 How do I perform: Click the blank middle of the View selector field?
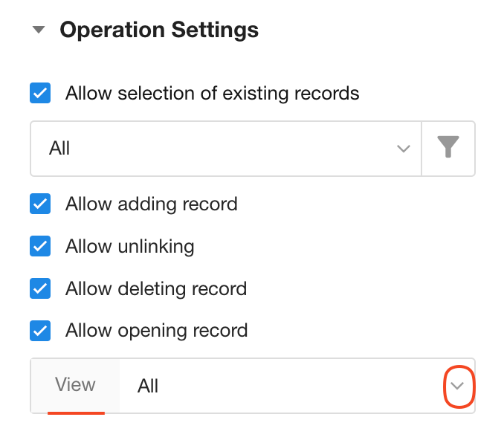tap(297, 387)
